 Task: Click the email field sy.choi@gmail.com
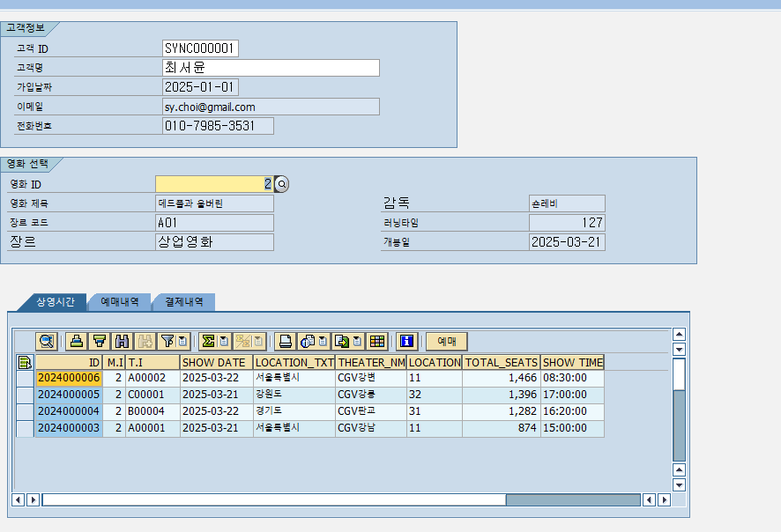click(x=271, y=107)
